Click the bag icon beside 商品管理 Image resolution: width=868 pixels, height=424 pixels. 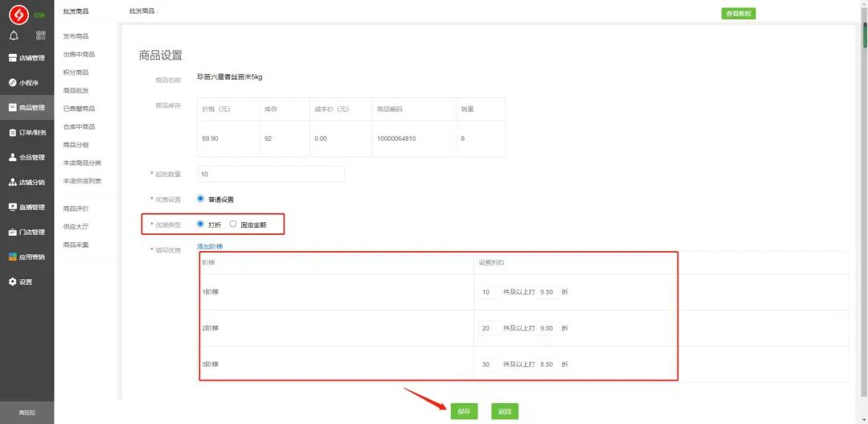pos(13,108)
